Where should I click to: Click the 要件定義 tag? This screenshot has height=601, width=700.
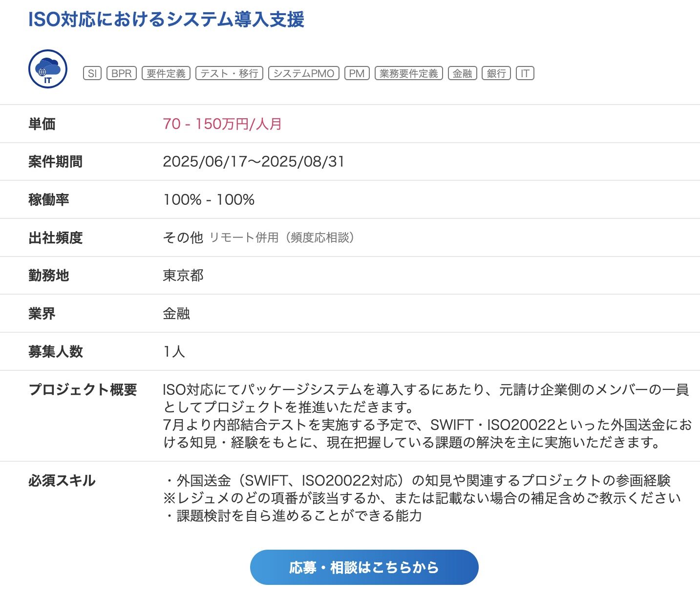166,73
